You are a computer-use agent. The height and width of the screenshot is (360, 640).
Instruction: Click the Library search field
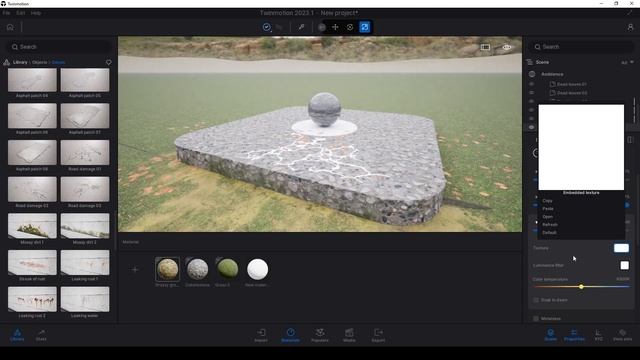click(x=60, y=47)
